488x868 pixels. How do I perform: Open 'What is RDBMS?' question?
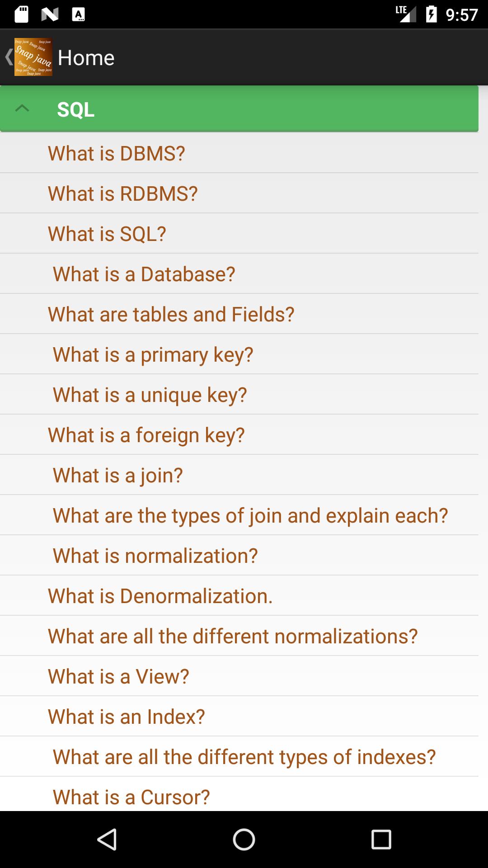tap(239, 193)
